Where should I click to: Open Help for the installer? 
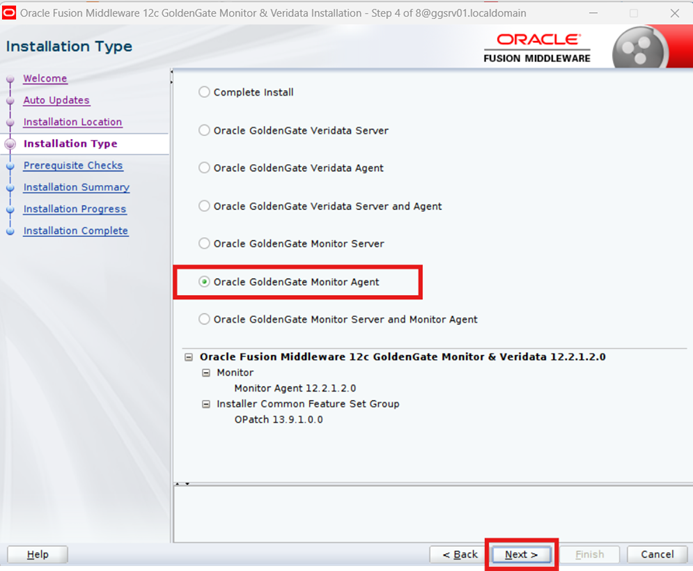tap(37, 554)
